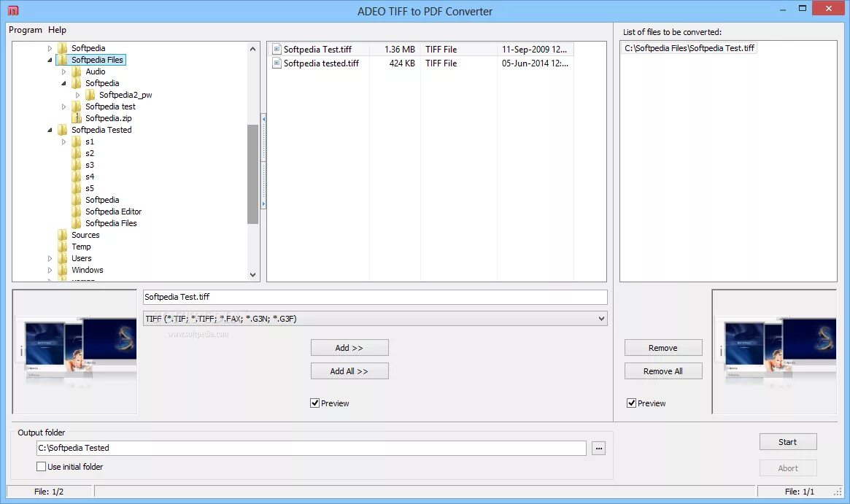The height and width of the screenshot is (504, 850).
Task: Click the s1 folder icon
Action: 77,142
